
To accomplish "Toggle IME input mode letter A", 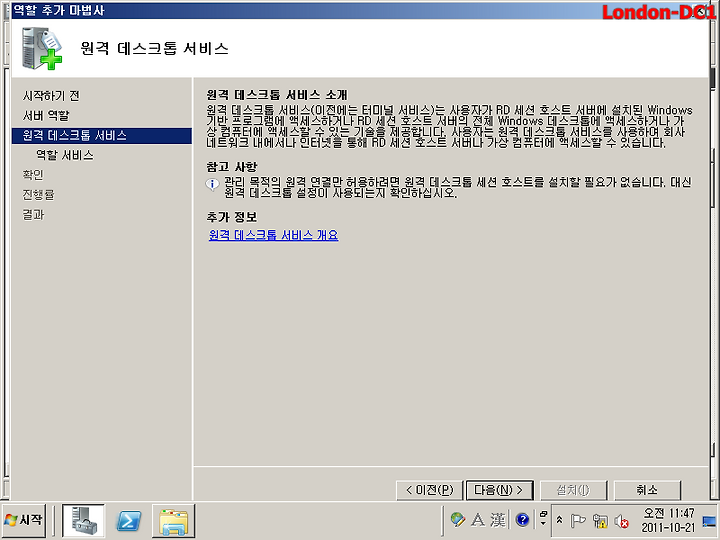I will tap(478, 520).
